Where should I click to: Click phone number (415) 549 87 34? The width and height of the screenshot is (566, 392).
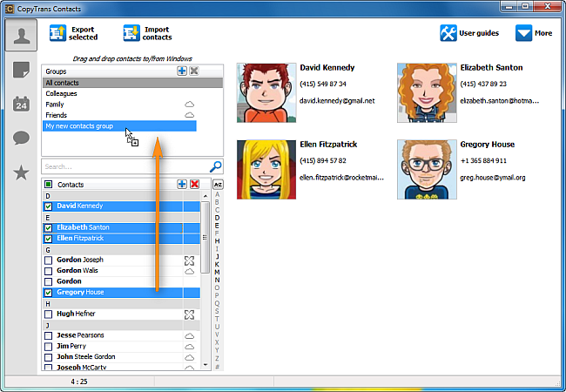pos(323,84)
